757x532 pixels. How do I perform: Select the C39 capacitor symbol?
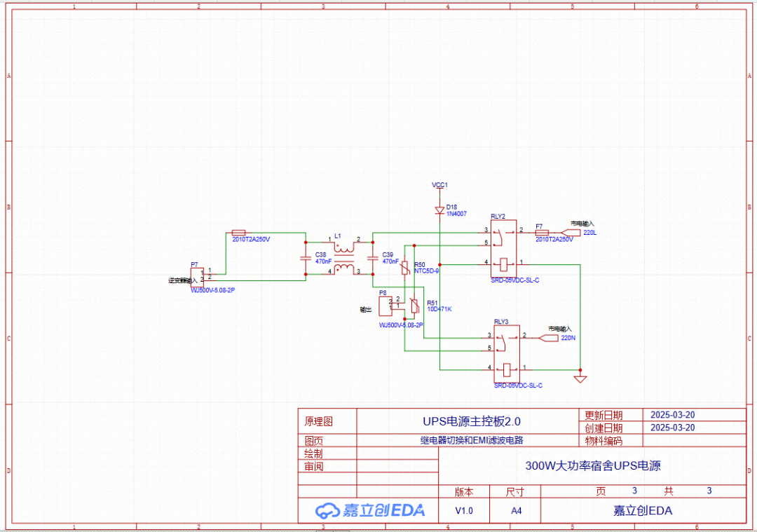click(372, 258)
